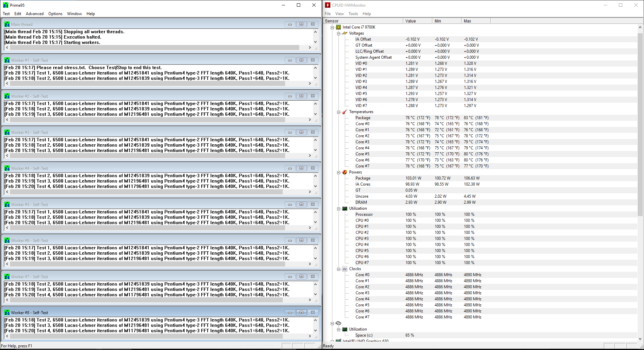Maximize the Worker #3 child window
This screenshot has height=350, width=644.
(301, 132)
